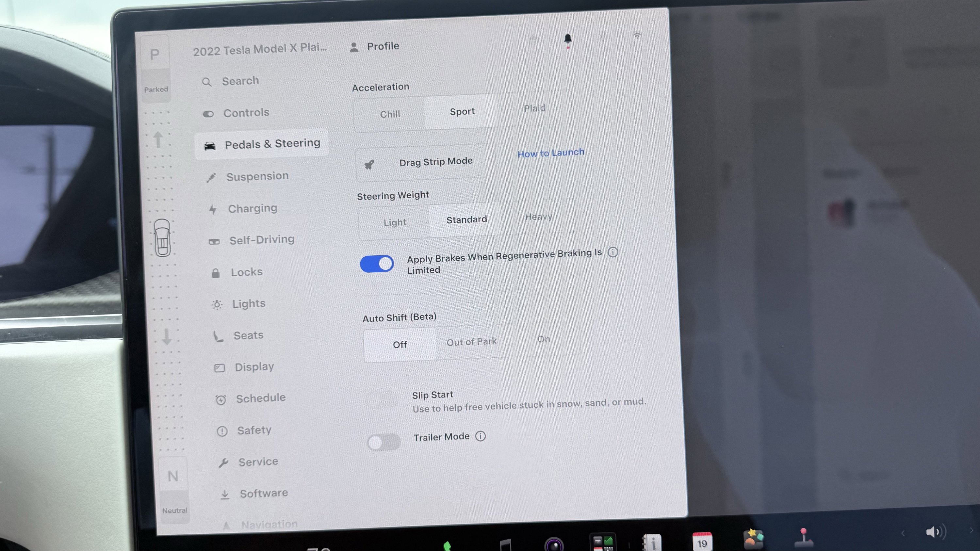Image resolution: width=980 pixels, height=551 pixels.
Task: Click the Lights sun icon in sidebar
Action: (x=217, y=304)
